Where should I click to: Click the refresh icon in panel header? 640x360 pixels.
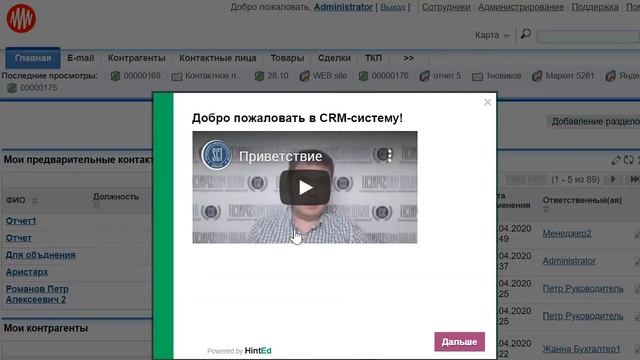point(629,160)
